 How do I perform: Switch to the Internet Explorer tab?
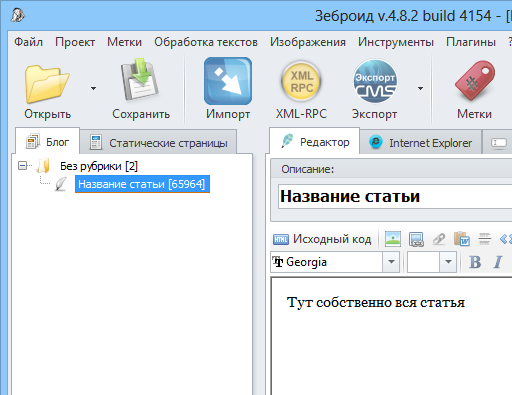click(x=421, y=143)
